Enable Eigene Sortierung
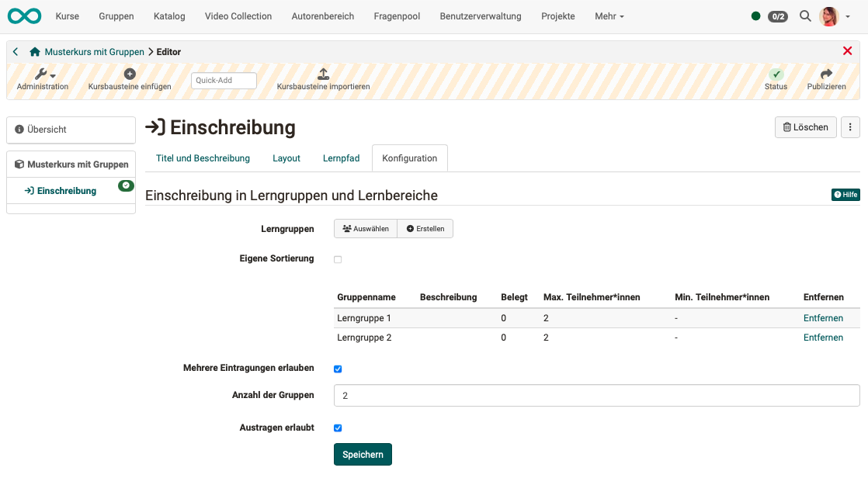This screenshot has height=478, width=868. click(338, 259)
